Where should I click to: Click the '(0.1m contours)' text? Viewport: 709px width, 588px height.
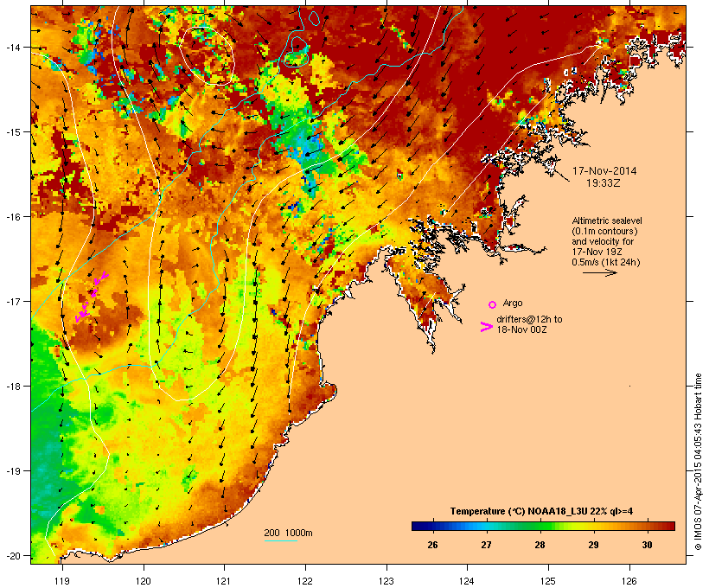point(604,231)
